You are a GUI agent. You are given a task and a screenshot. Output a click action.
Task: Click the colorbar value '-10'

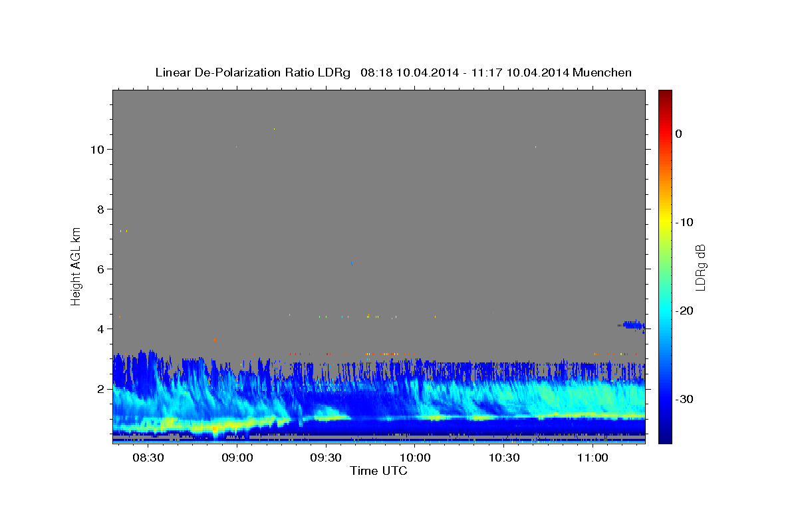pyautogui.click(x=684, y=222)
